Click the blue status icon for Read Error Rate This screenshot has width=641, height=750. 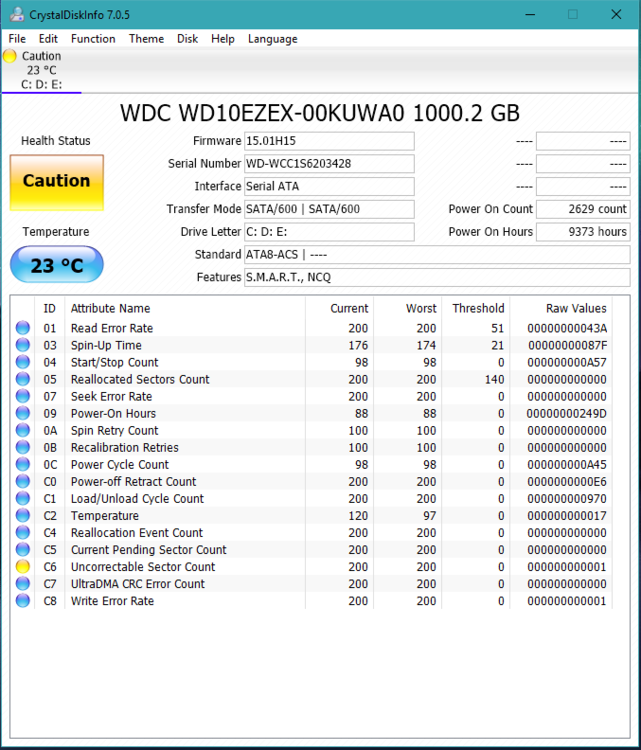click(x=22, y=328)
